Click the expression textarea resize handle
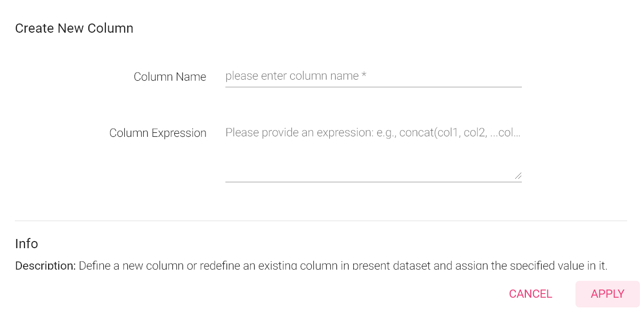The width and height of the screenshot is (644, 312). point(518,176)
